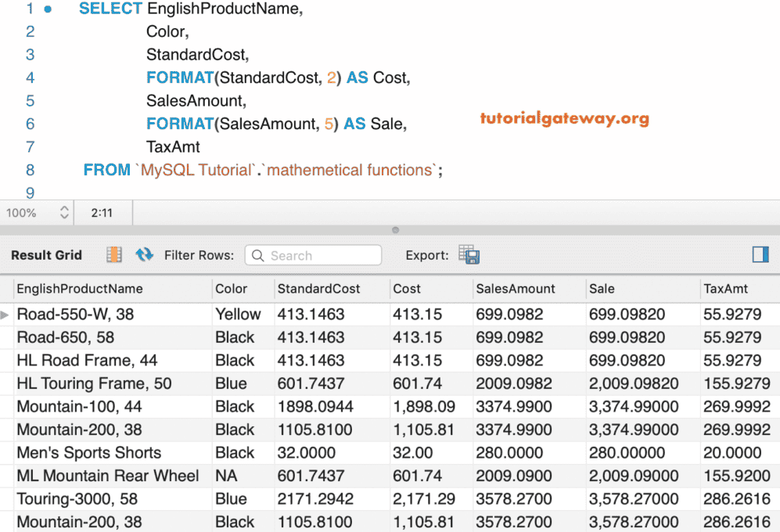The width and height of the screenshot is (780, 532).
Task: Select the first row's arrow indicator
Action: (x=6, y=315)
